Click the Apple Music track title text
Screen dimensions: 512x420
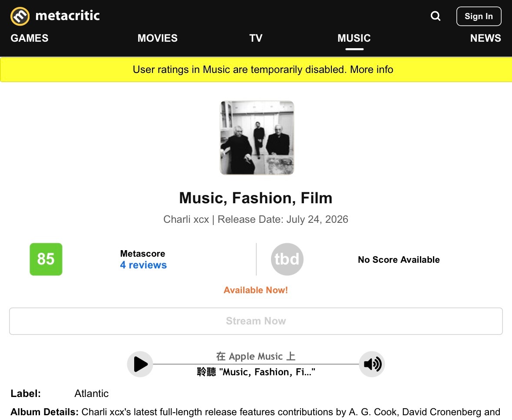pyautogui.click(x=256, y=372)
